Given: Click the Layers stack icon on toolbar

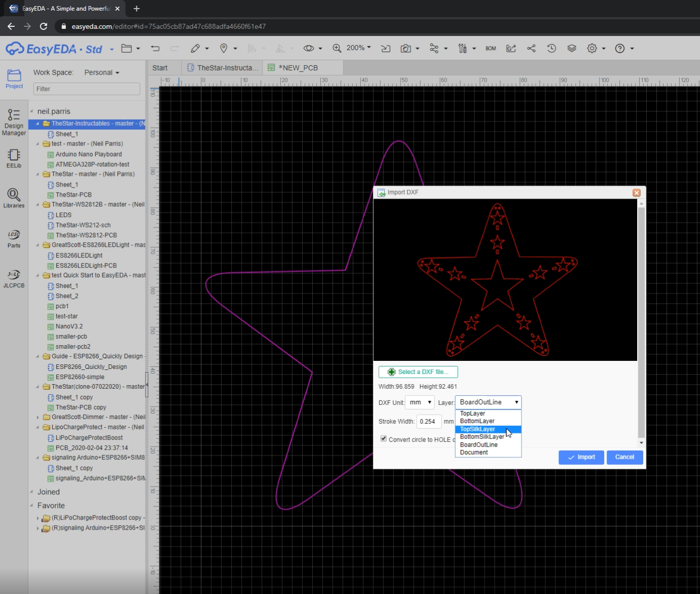Looking at the screenshot, I should point(572,48).
